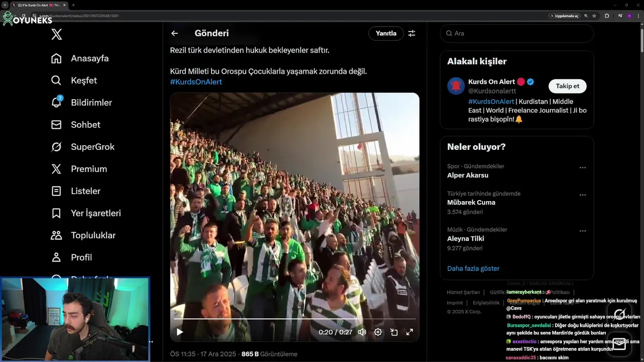Open more options for Mübarek Cuma trend
The image size is (644, 362).
click(583, 195)
